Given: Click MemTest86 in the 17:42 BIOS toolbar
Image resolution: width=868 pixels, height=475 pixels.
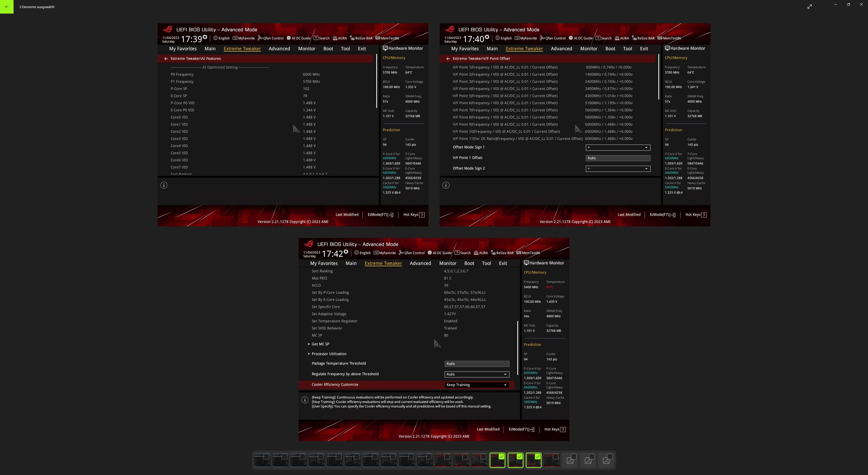Looking at the screenshot, I should (x=528, y=253).
